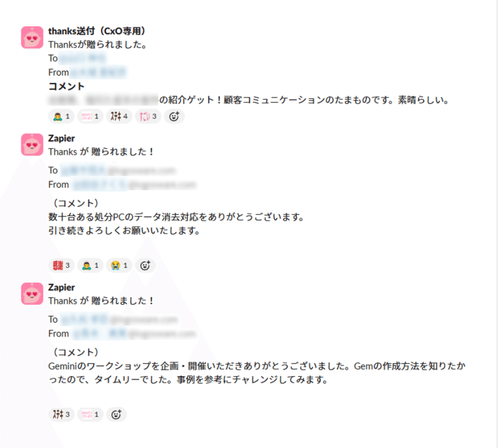Open the second Zapier sender name
This screenshot has height=448, width=498.
[x=61, y=287]
